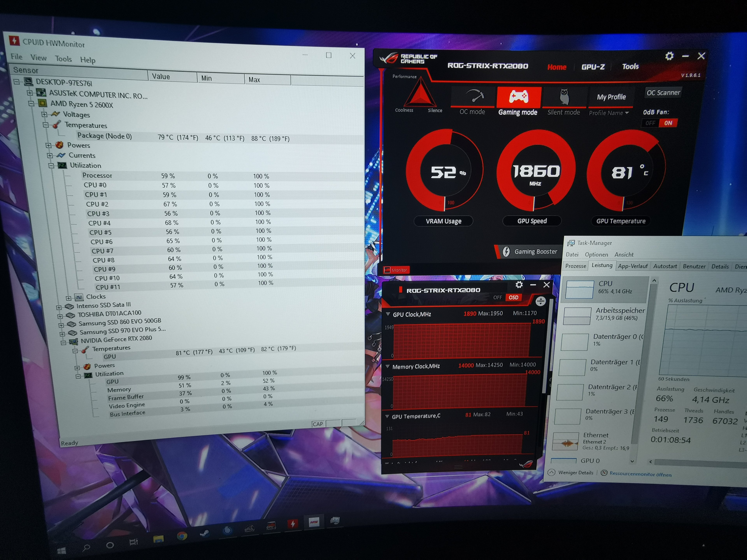Screen dimensions: 747x560
Task: Click the resource monitor icon in Task Manager
Action: point(604,472)
